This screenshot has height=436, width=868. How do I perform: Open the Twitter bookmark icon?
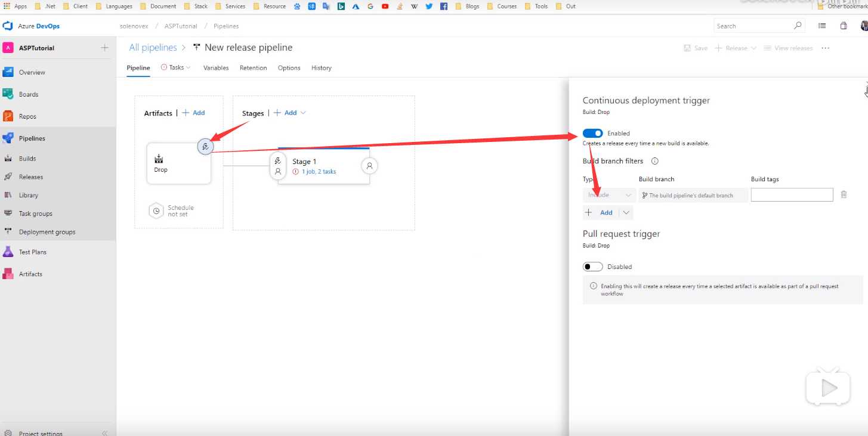pos(429,6)
